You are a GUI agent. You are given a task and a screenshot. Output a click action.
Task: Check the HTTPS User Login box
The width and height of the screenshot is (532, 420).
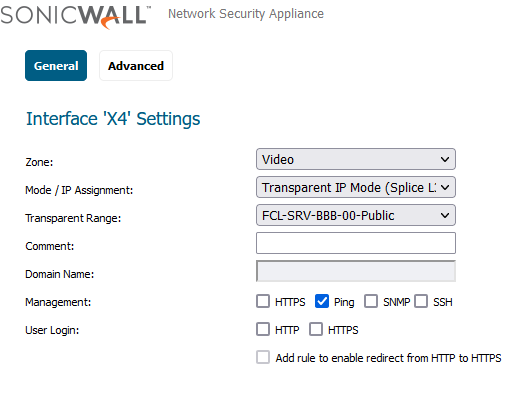pos(316,329)
